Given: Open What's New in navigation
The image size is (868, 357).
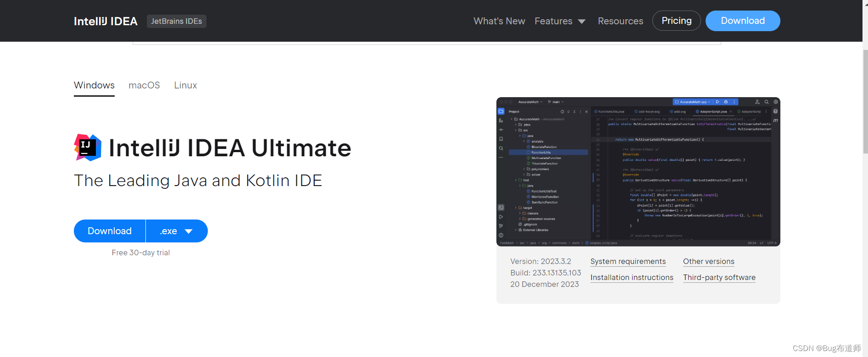Looking at the screenshot, I should click(x=499, y=21).
